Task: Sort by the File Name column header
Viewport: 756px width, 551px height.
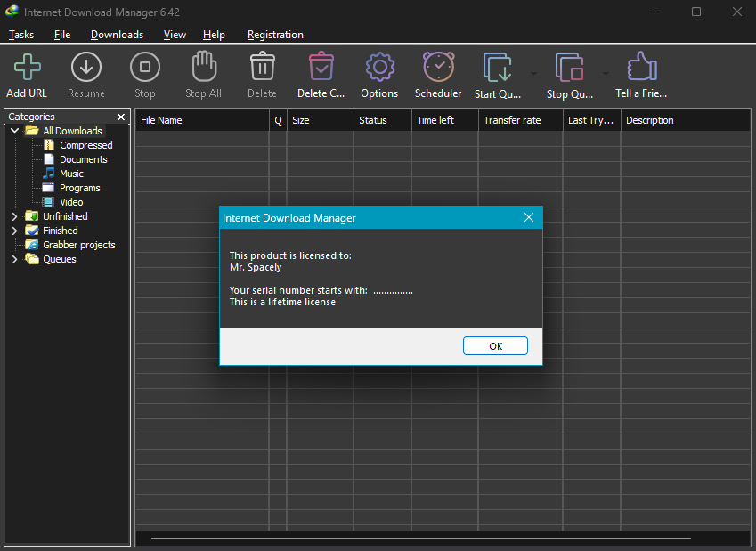Action: [x=202, y=120]
